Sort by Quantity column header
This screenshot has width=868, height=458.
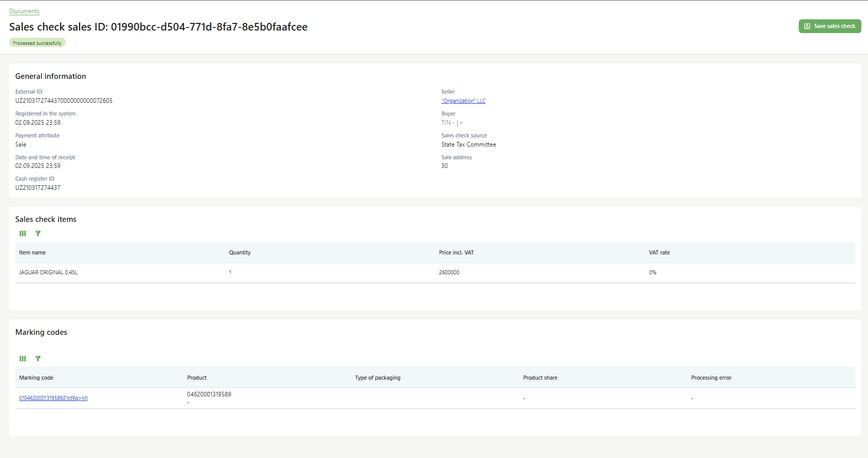[240, 253]
